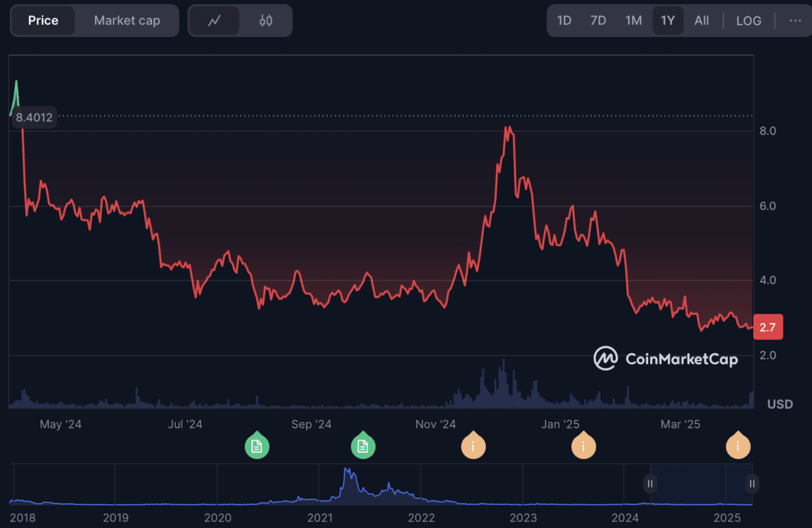Set the time range to 1M
812x528 pixels.
point(633,21)
